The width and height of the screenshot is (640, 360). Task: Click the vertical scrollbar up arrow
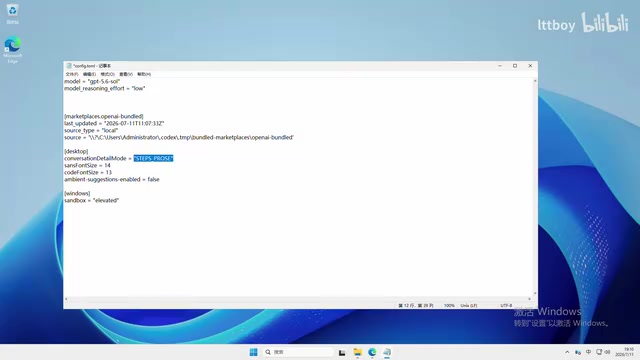tap(535, 81)
